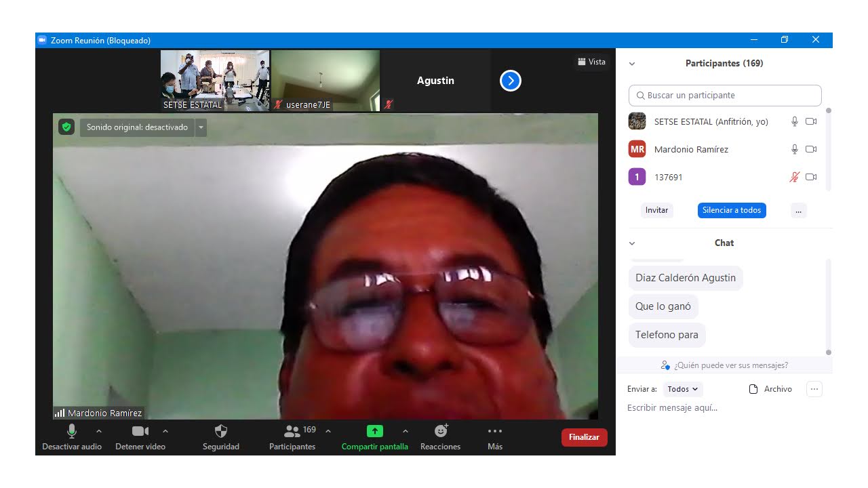Stop video with the camera icon
Screen dimensions: 868x488
point(140,431)
